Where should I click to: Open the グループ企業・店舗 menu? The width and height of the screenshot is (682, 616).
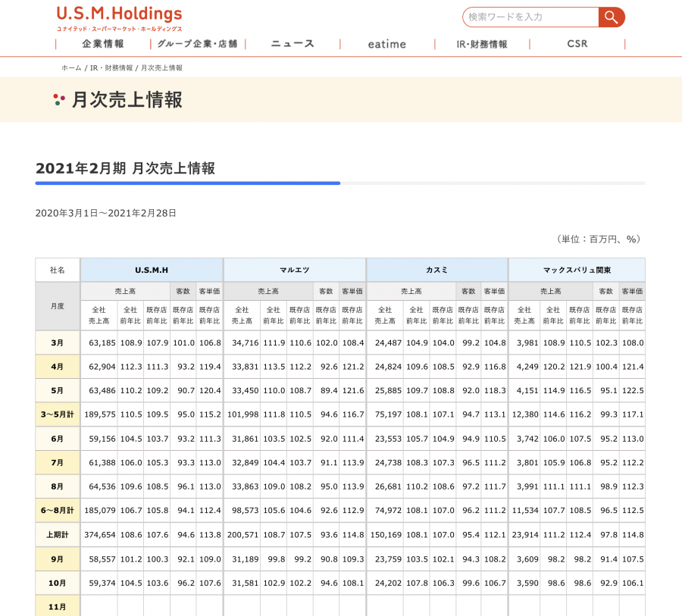click(x=198, y=44)
